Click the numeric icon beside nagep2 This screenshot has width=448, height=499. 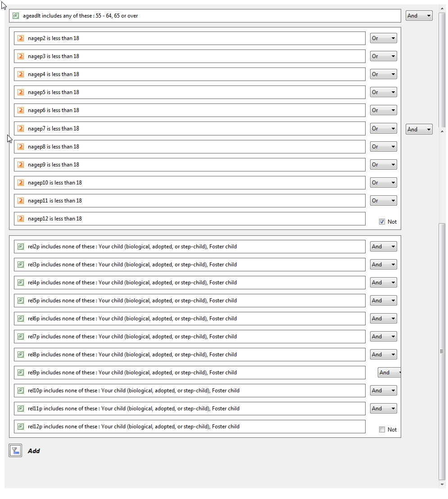[21, 38]
